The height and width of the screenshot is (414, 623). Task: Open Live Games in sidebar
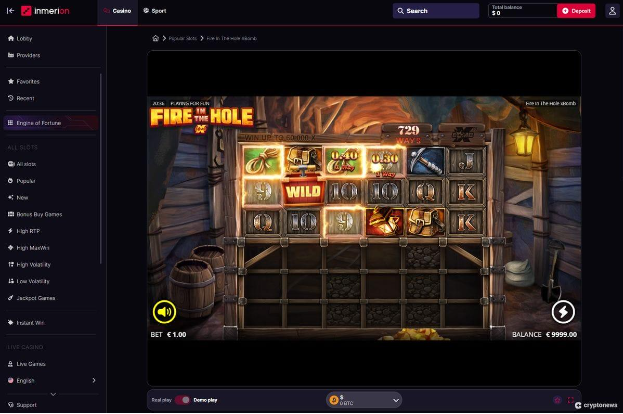tap(27, 364)
